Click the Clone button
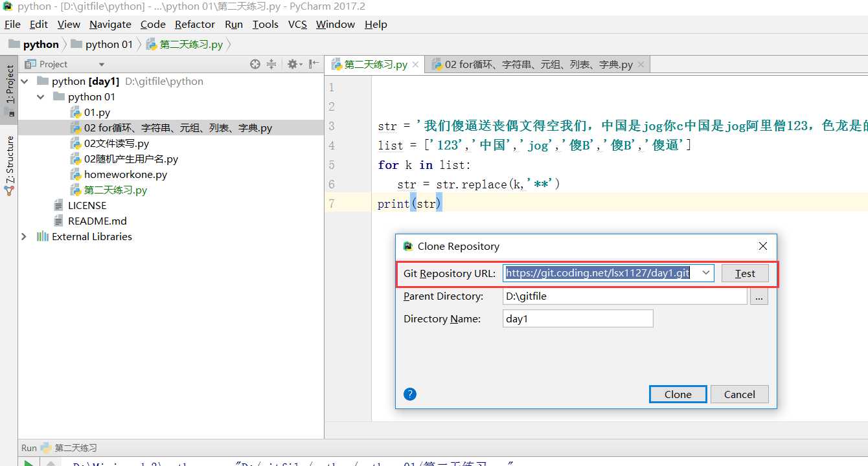The width and height of the screenshot is (868, 466). (678, 394)
